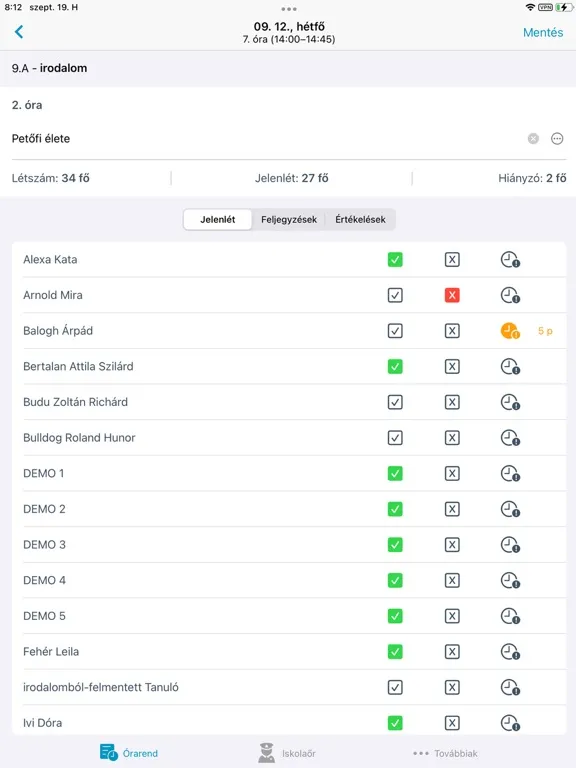Image resolution: width=576 pixels, height=768 pixels.
Task: Tap the Létszám: 34 fő count
Action: pyautogui.click(x=50, y=178)
